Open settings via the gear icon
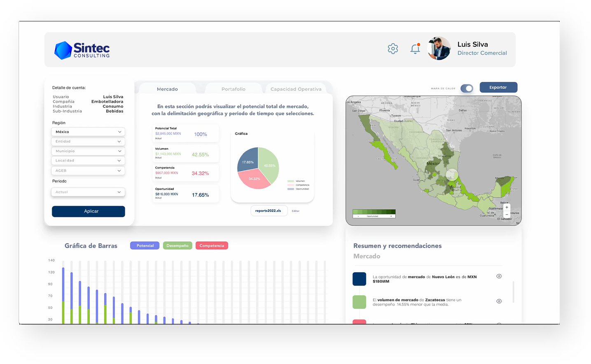 coord(393,49)
